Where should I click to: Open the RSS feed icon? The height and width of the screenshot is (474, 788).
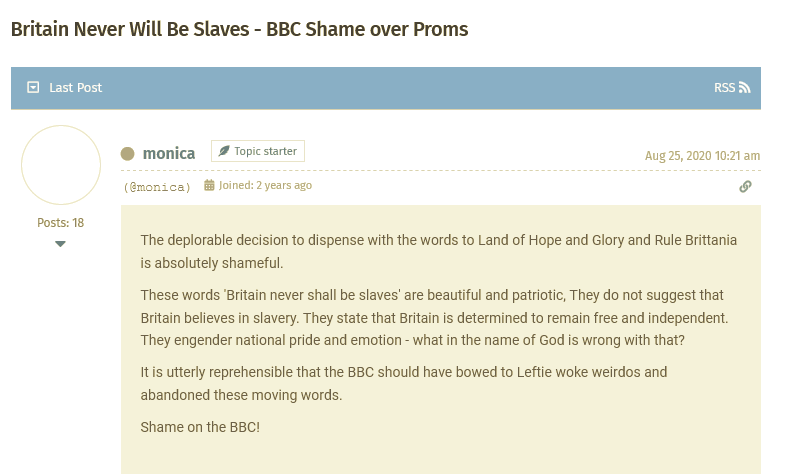744,88
